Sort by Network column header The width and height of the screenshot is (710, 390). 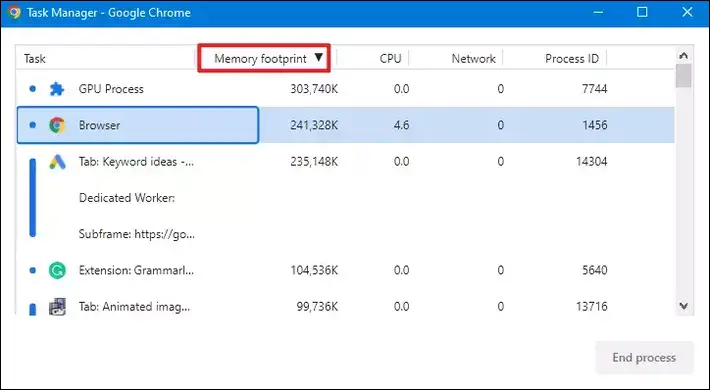(x=473, y=58)
